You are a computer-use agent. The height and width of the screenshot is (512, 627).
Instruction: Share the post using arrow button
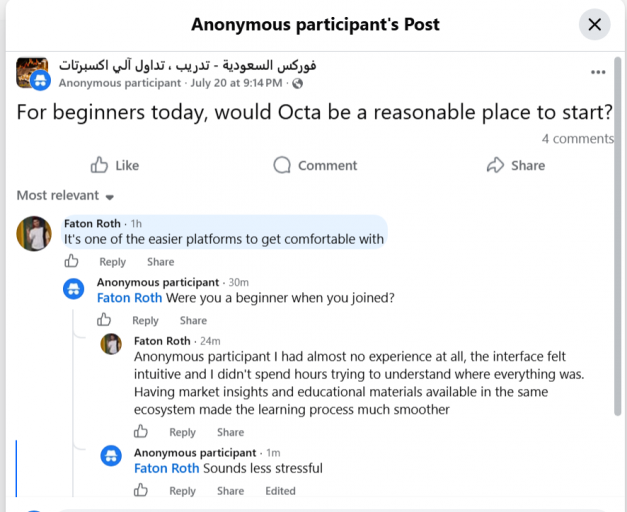tap(516, 165)
